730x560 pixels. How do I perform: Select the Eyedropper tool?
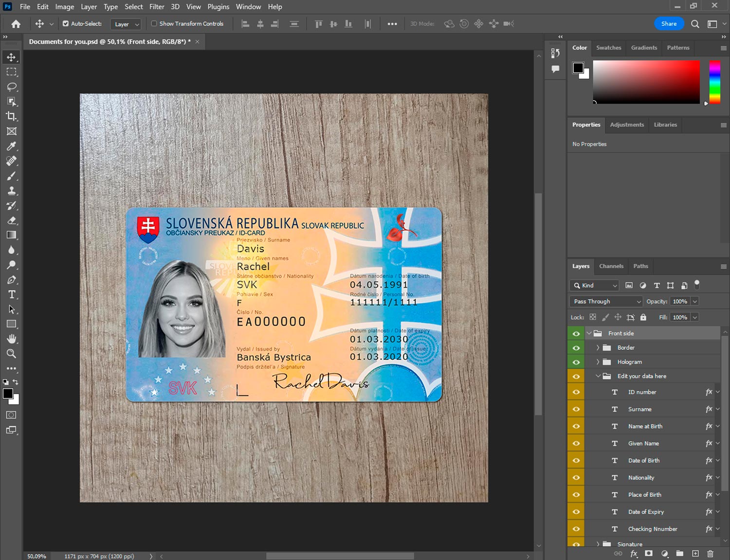[12, 146]
